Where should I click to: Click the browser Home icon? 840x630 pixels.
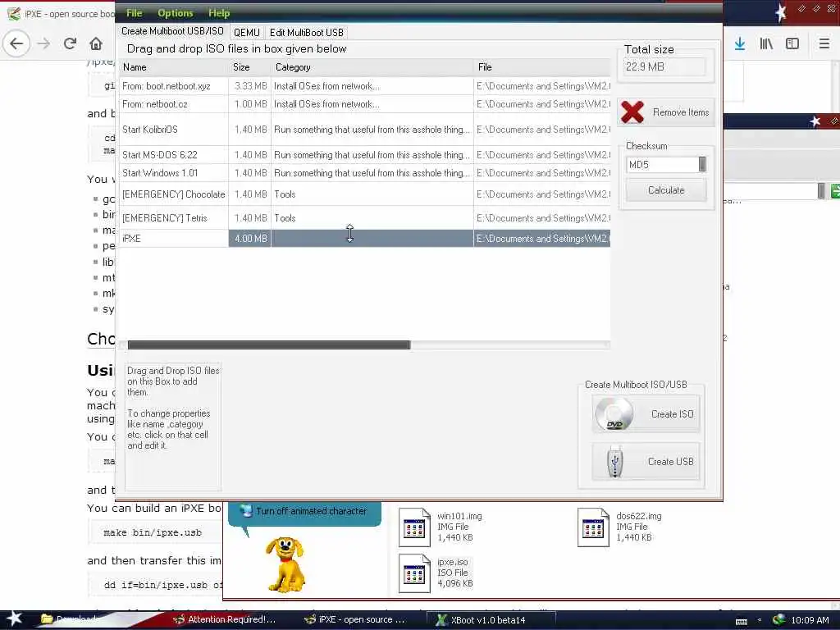click(x=95, y=43)
